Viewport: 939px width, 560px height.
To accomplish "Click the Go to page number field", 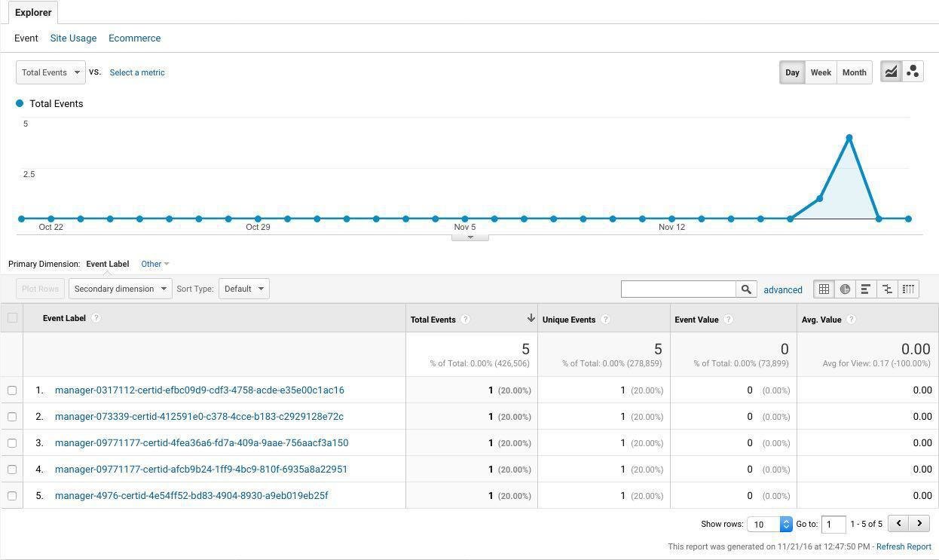I will (x=833, y=524).
